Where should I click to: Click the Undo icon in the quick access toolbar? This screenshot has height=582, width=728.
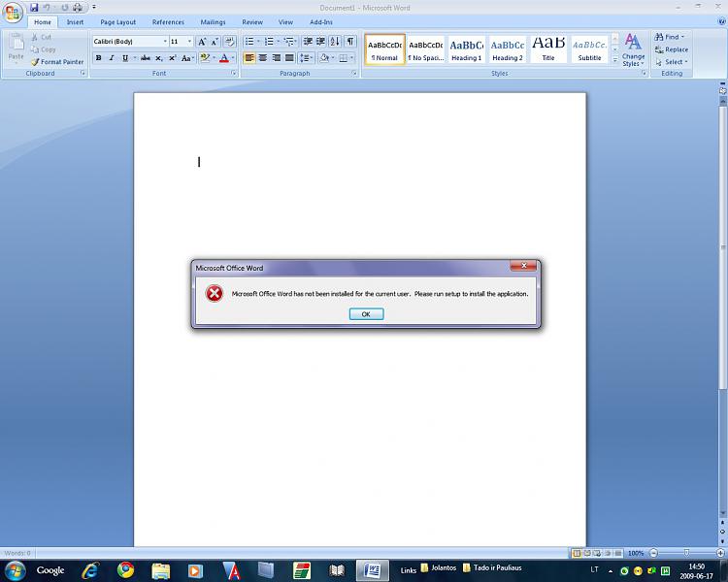47,8
